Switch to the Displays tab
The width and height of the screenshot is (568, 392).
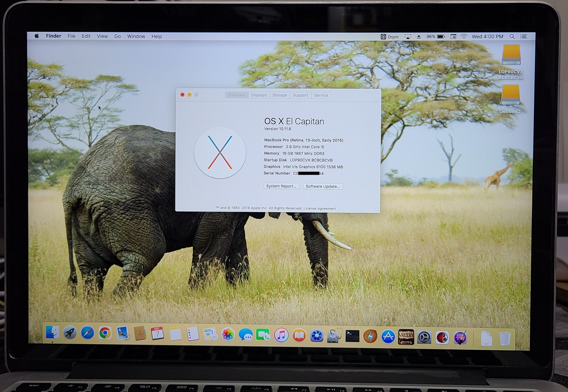[258, 95]
